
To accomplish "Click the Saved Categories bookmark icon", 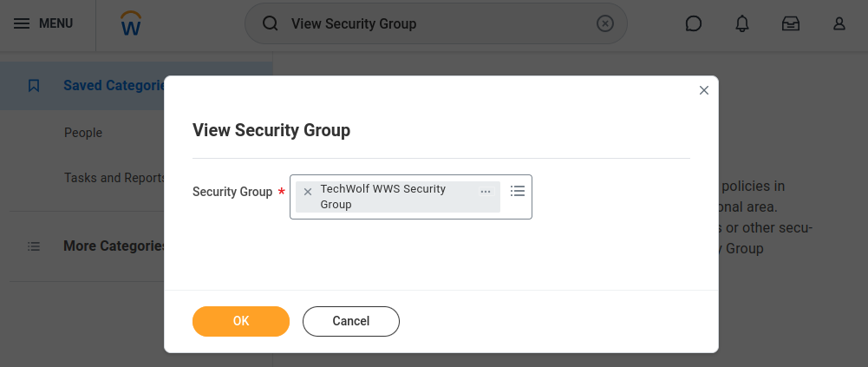I will (34, 86).
